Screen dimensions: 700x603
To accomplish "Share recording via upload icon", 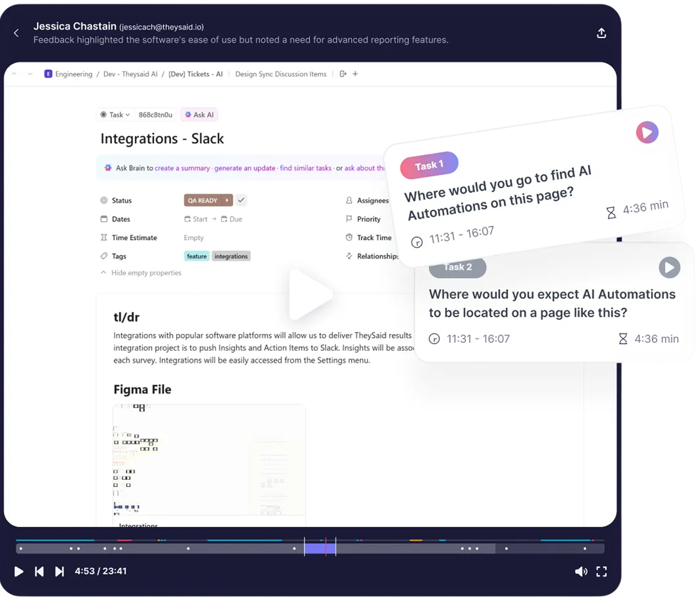I will 602,33.
